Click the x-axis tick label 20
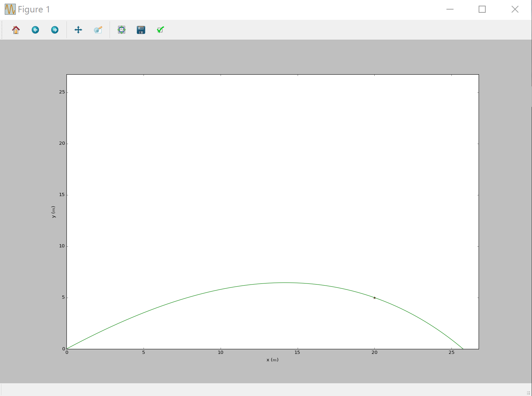Image resolution: width=532 pixels, height=396 pixels. [374, 352]
